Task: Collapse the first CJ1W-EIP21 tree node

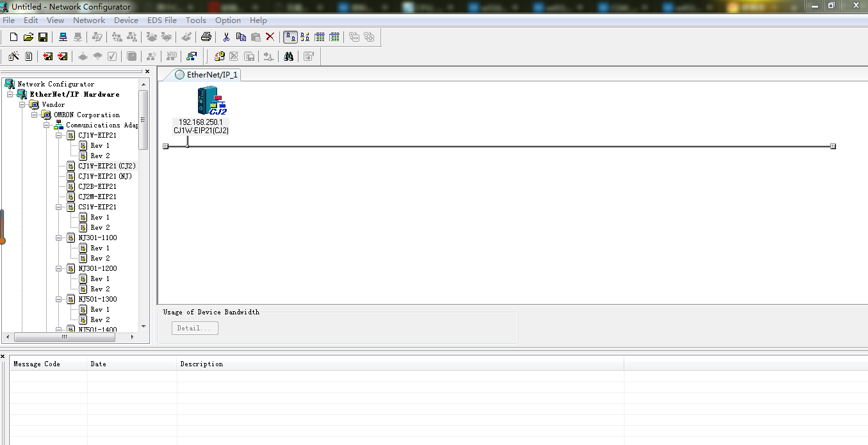Action: (59, 136)
